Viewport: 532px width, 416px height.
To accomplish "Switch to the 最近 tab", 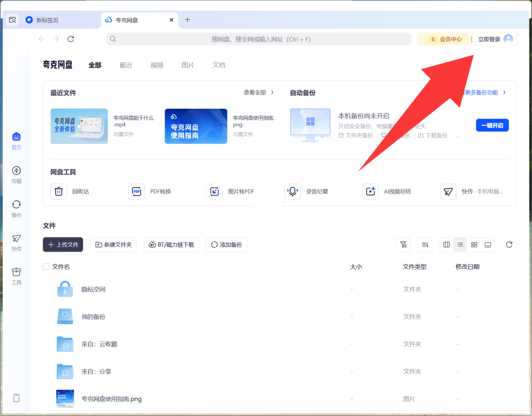I will click(126, 65).
